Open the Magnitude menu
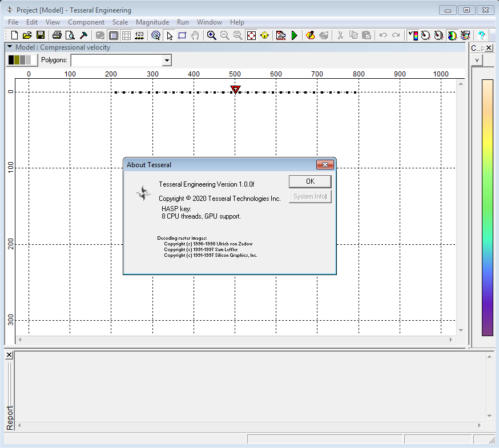This screenshot has width=499, height=448. pos(152,22)
